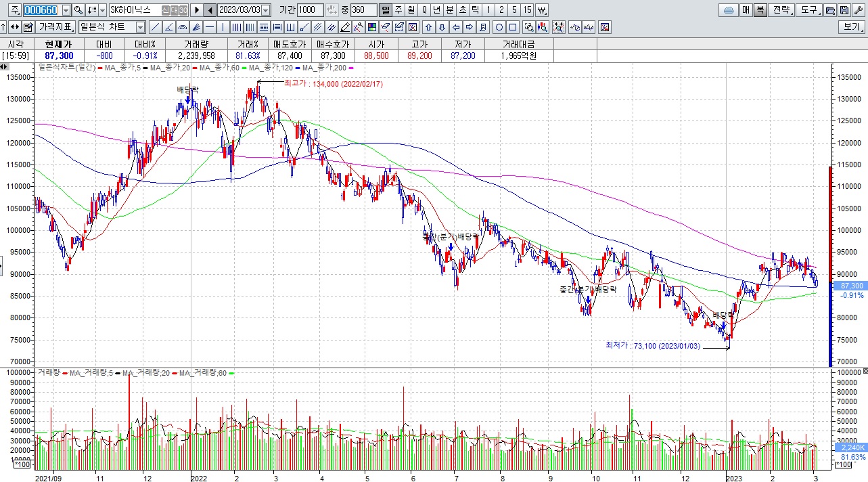Select the horizontal line tool
The image size is (868, 482).
[210, 27]
